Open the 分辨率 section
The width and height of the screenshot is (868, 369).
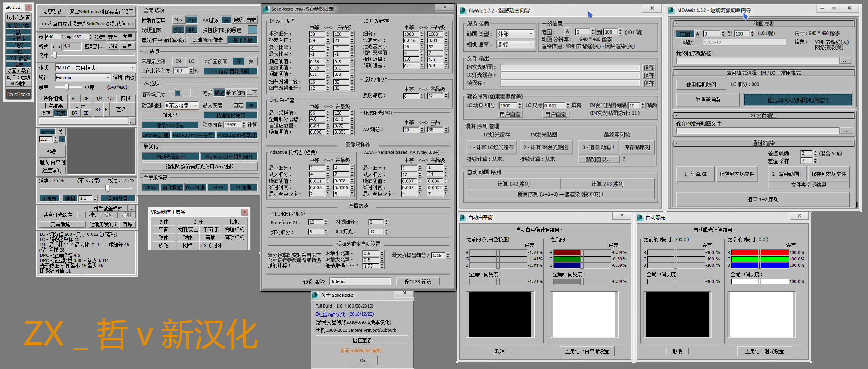19,38
